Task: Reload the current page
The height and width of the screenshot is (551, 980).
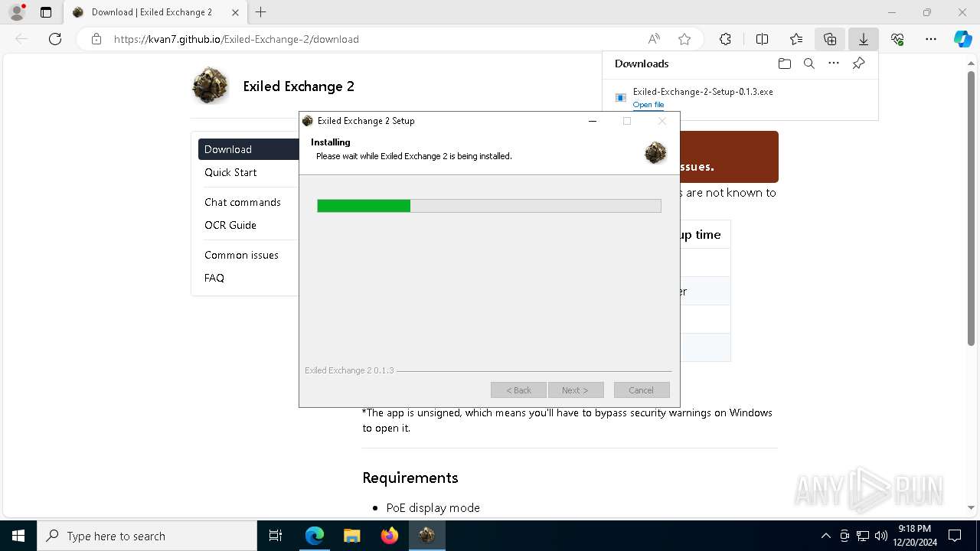Action: point(55,39)
